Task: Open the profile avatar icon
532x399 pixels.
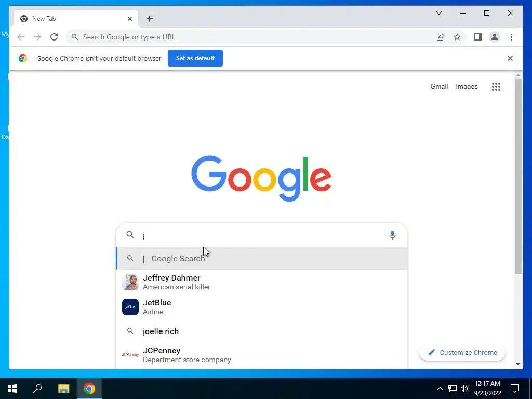Action: tap(495, 37)
